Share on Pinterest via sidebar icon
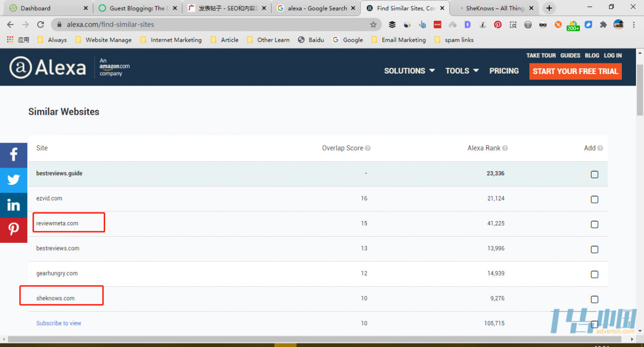This screenshot has height=347, width=644. point(14,230)
